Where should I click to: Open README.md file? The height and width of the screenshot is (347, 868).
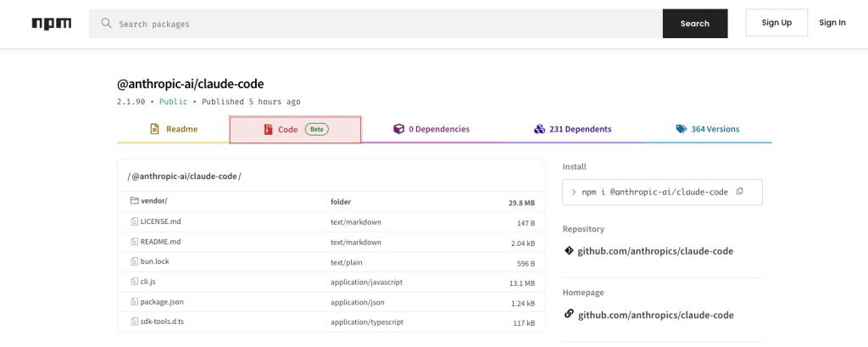click(x=160, y=242)
